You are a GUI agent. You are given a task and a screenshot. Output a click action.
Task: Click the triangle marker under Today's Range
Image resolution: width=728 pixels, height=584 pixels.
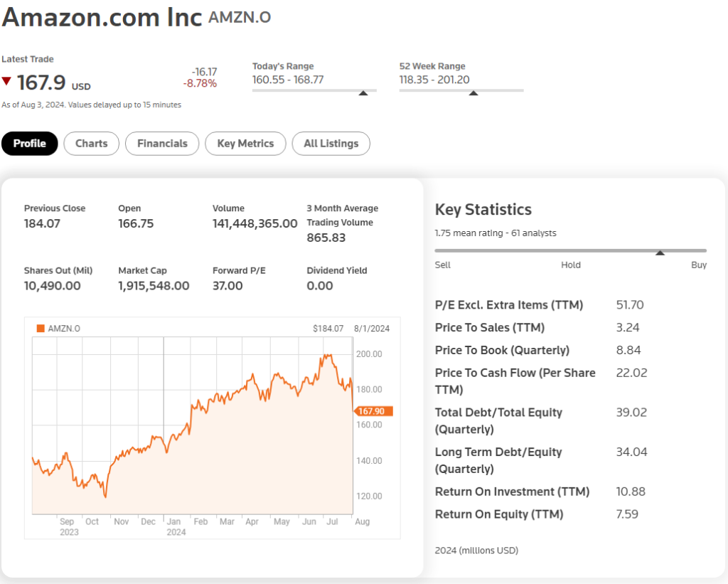pos(363,92)
